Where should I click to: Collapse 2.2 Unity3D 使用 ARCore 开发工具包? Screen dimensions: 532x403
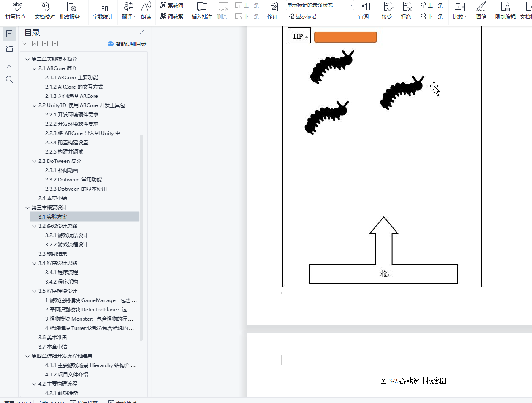tap(34, 105)
